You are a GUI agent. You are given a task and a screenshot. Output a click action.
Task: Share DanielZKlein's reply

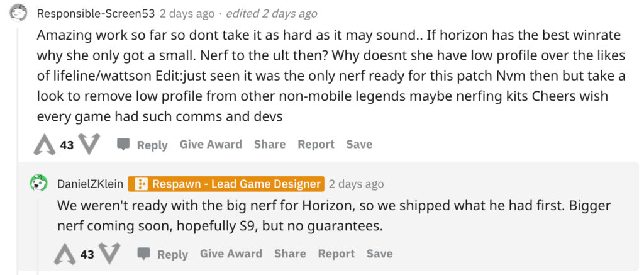point(290,254)
